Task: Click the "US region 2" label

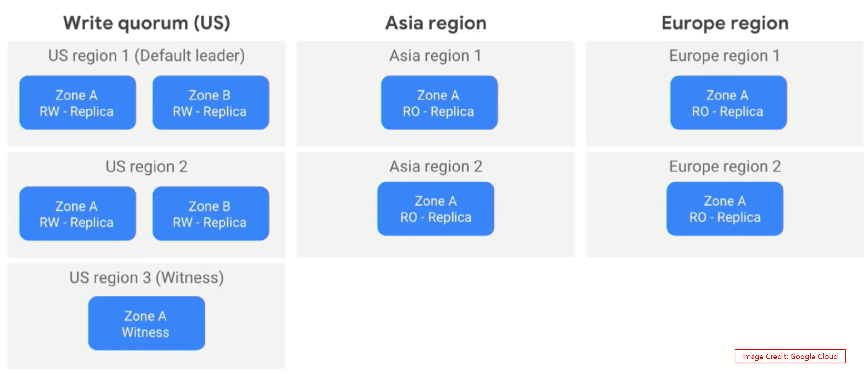Action: [146, 167]
